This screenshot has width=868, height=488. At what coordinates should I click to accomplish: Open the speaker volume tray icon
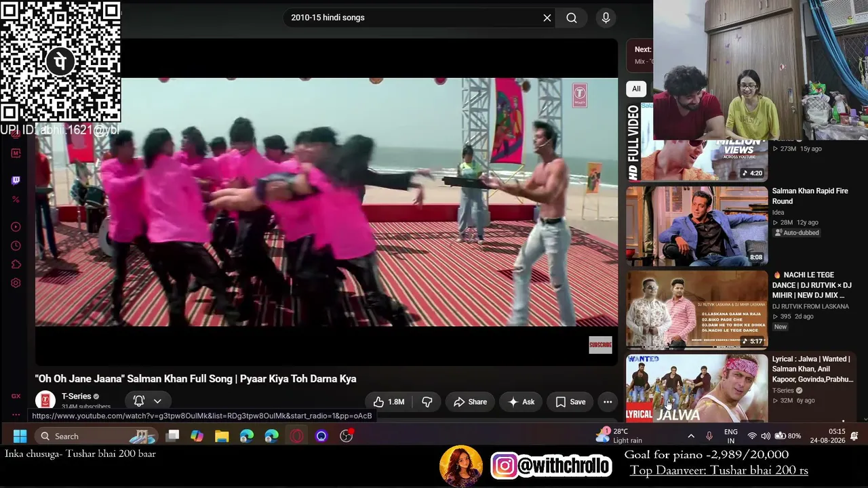tap(766, 436)
